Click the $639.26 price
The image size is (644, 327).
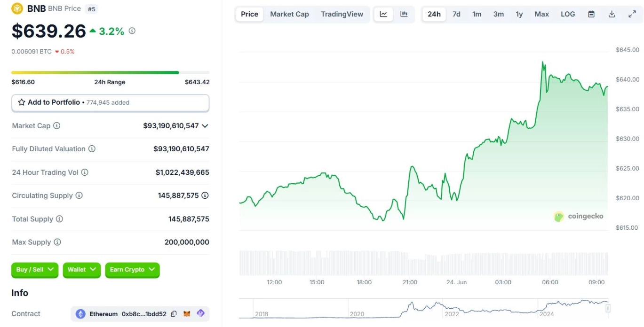(x=49, y=31)
